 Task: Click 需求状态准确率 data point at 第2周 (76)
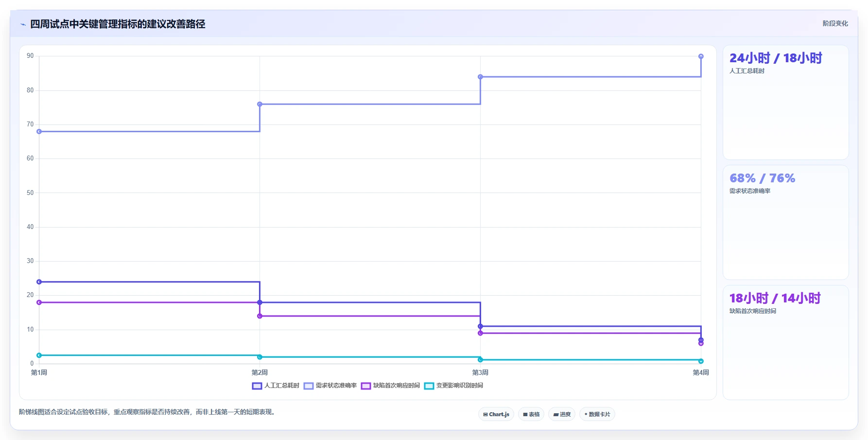[260, 104]
